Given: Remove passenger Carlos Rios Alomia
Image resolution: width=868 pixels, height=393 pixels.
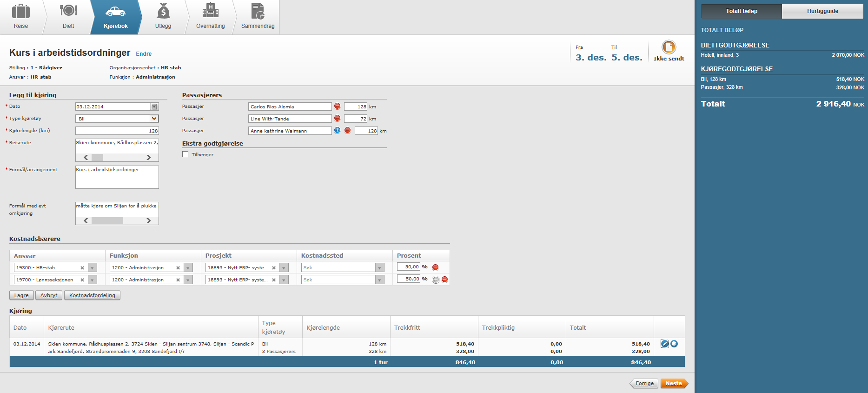Looking at the screenshot, I should pos(338,106).
